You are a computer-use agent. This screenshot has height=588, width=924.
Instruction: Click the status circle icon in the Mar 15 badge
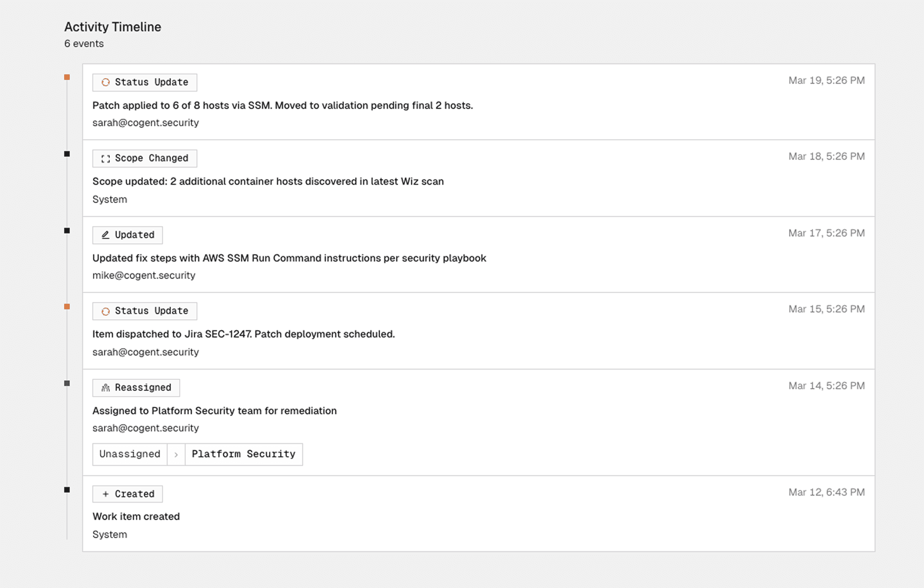tap(105, 311)
